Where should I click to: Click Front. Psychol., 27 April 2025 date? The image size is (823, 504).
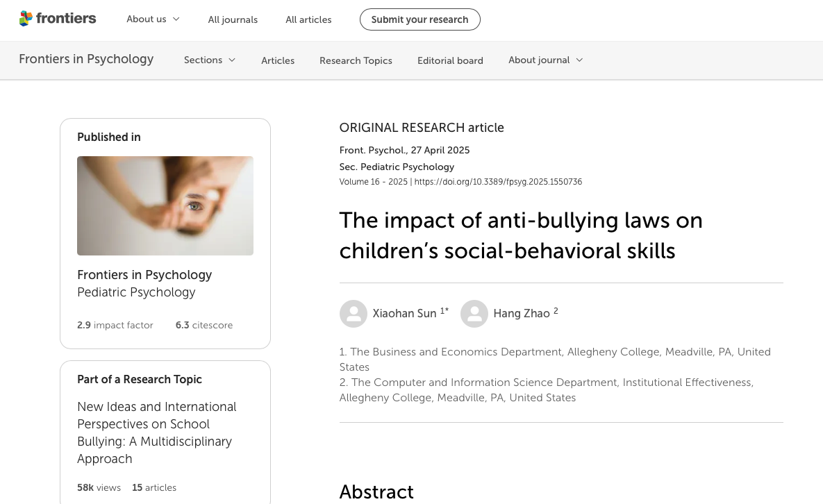(x=404, y=150)
